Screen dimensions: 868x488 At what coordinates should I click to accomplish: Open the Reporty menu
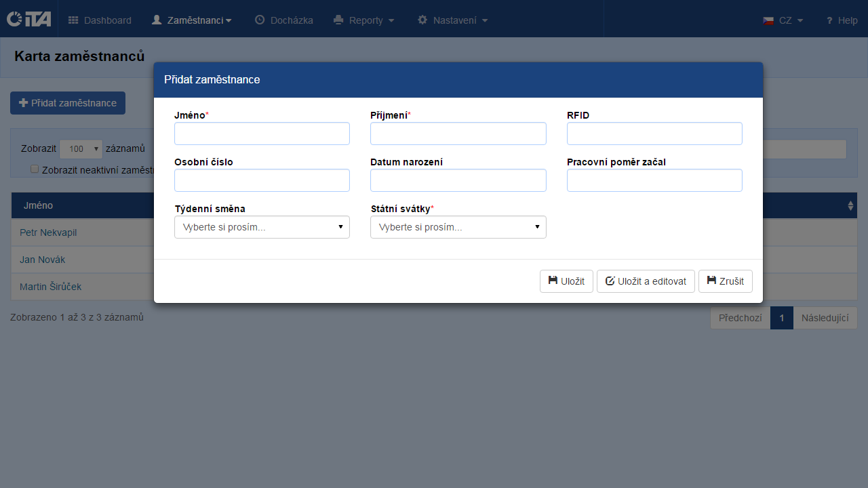pos(364,20)
